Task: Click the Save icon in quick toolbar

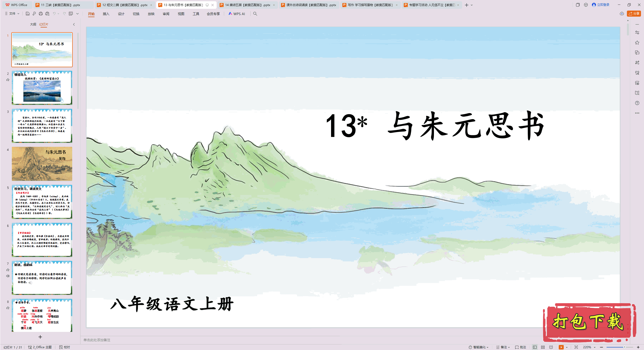Action: [28, 14]
